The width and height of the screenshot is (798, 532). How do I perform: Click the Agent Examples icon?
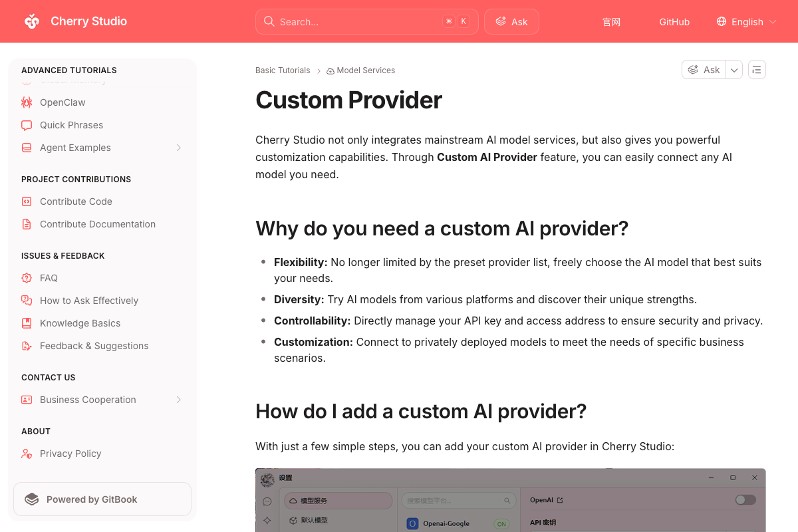point(27,148)
